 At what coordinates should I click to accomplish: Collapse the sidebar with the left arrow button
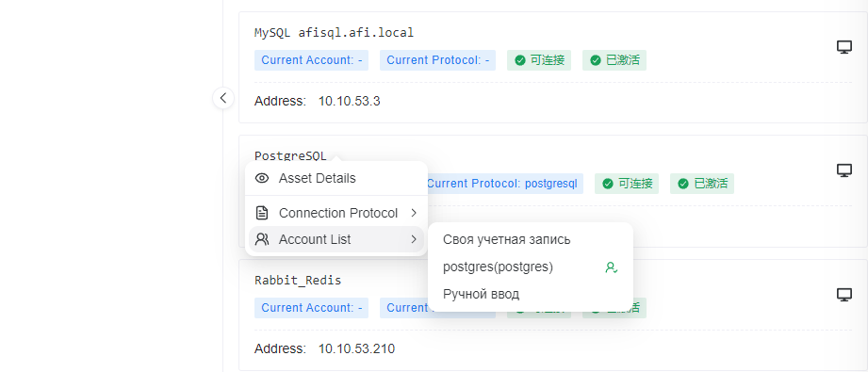point(223,98)
